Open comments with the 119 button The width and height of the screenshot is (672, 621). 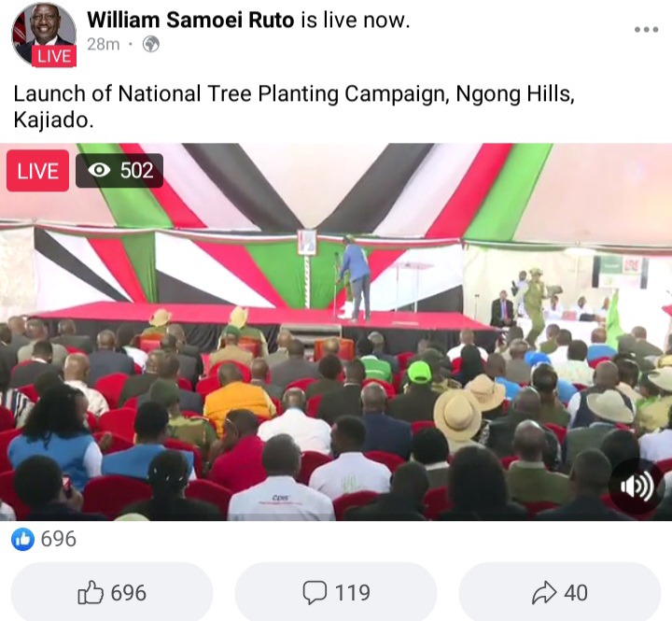click(336, 592)
